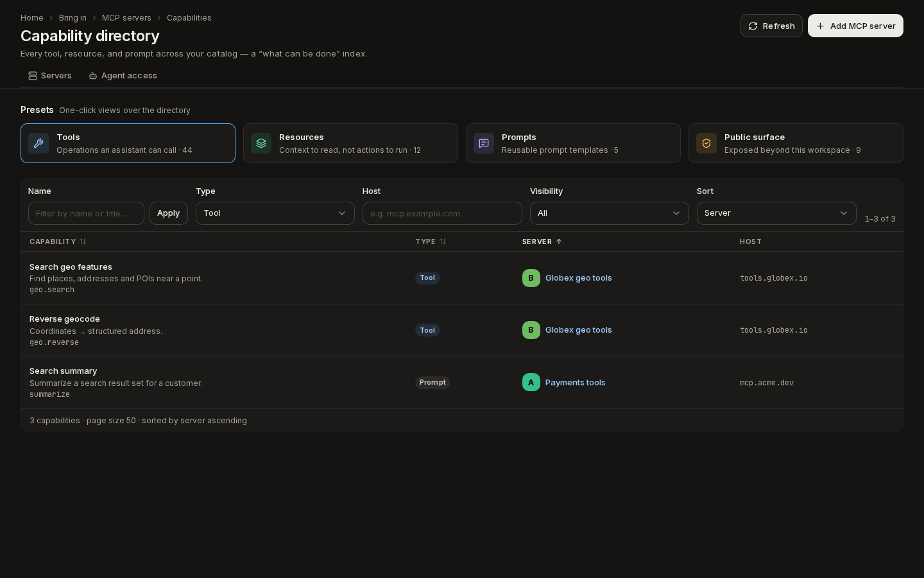Expand the Sort dropdown showing Server
This screenshot has width=924, height=578.
click(776, 213)
